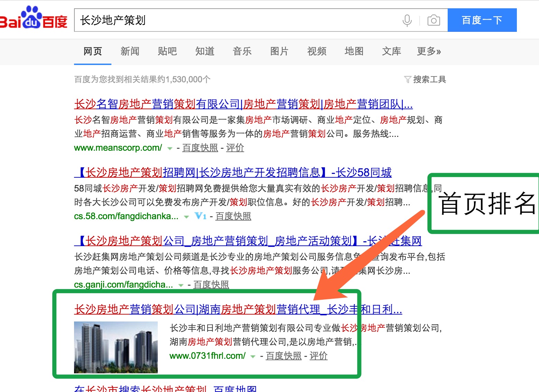
Task: Switch to the 音乐 tab
Action: (242, 52)
